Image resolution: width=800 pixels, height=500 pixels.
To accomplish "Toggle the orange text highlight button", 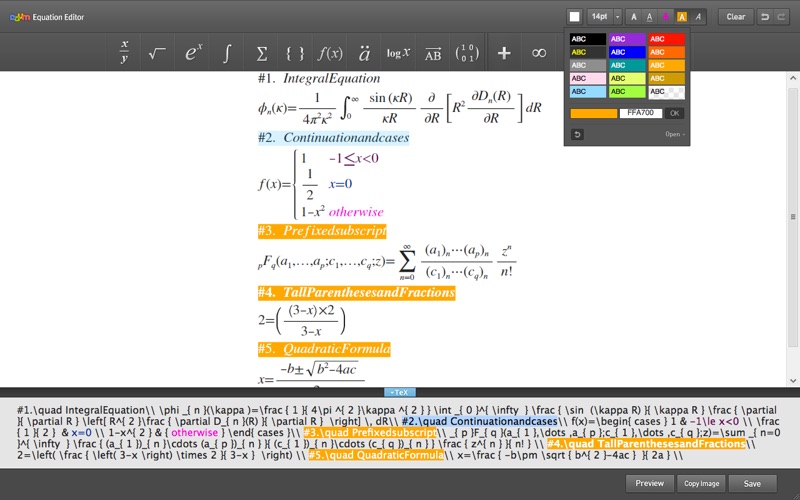I will click(x=681, y=17).
